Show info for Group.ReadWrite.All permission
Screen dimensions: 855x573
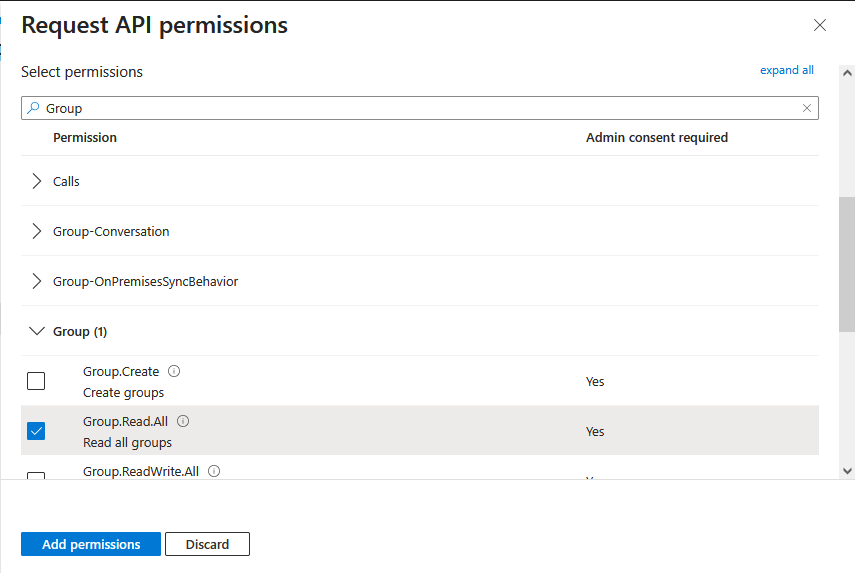pos(214,471)
